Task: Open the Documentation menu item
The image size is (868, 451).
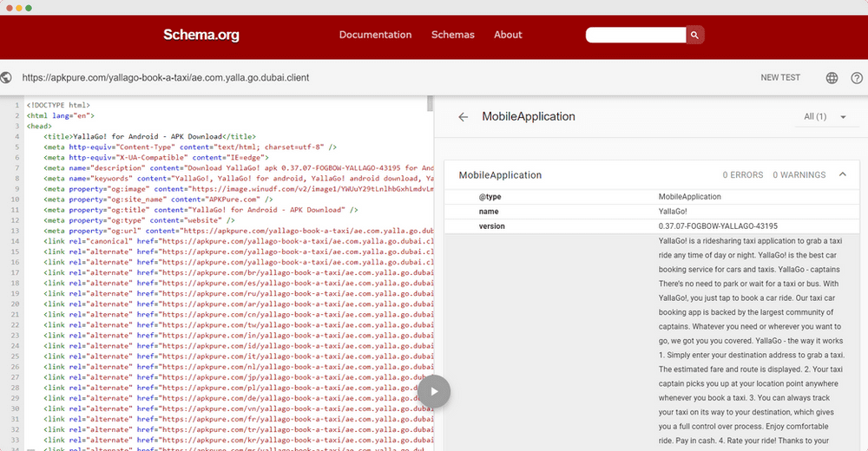Action: (x=375, y=35)
